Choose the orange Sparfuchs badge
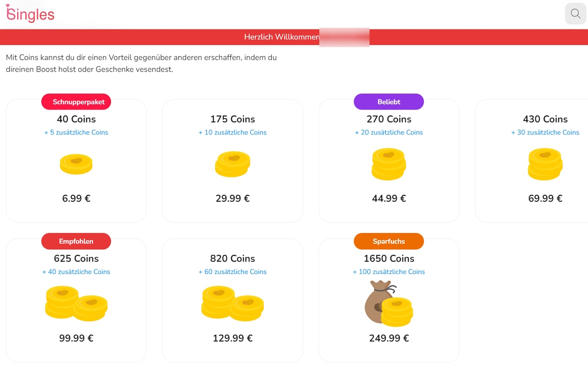Viewport: 588px width, 368px height. tap(389, 241)
